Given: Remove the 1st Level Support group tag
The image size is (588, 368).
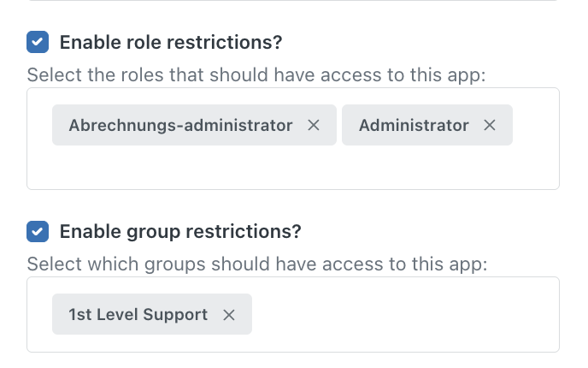Looking at the screenshot, I should (x=229, y=315).
